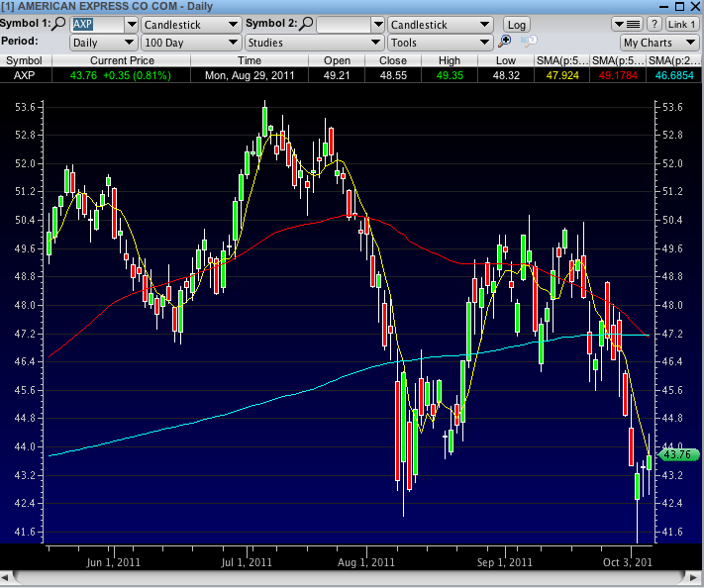The image size is (704, 588).
Task: Click the right arrow of horizontal scrollbar
Action: (x=696, y=577)
